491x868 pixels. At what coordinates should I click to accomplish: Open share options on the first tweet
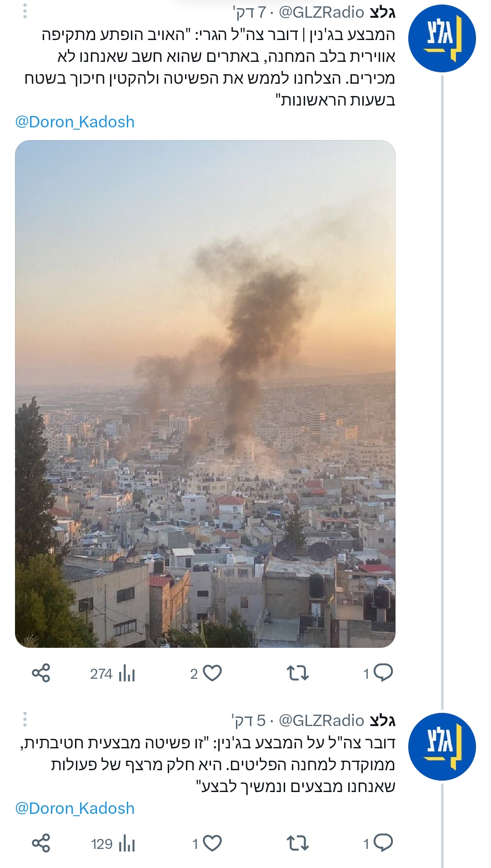pos(41,673)
